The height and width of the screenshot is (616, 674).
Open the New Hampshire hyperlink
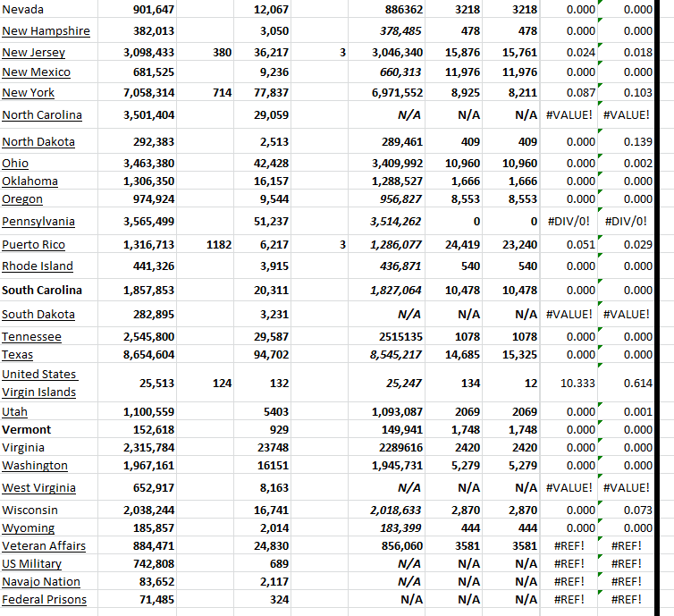(46, 31)
